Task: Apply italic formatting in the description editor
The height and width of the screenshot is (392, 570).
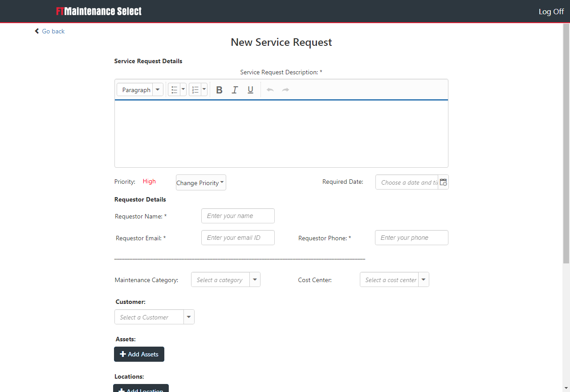Action: coord(235,90)
